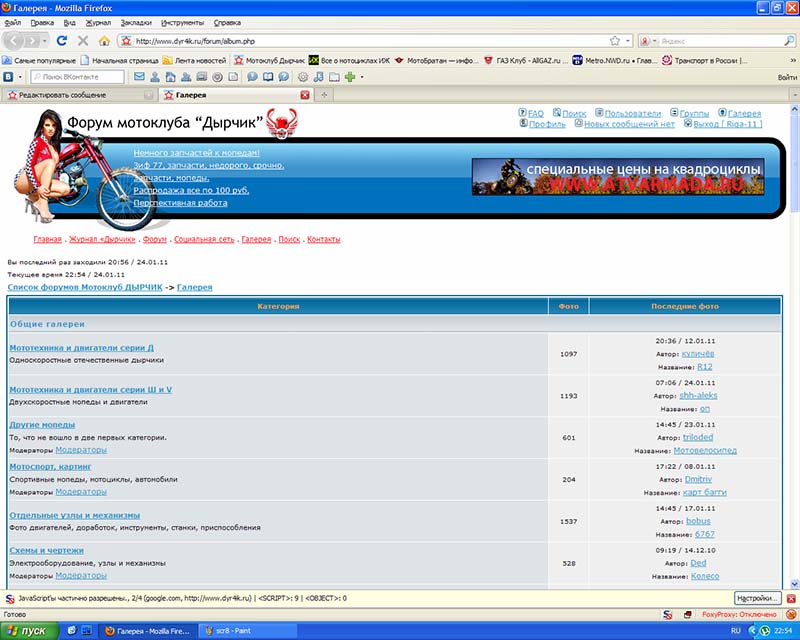Image resolution: width=800 pixels, height=640 pixels.
Task: Open the Файл menu
Action: coord(13,22)
